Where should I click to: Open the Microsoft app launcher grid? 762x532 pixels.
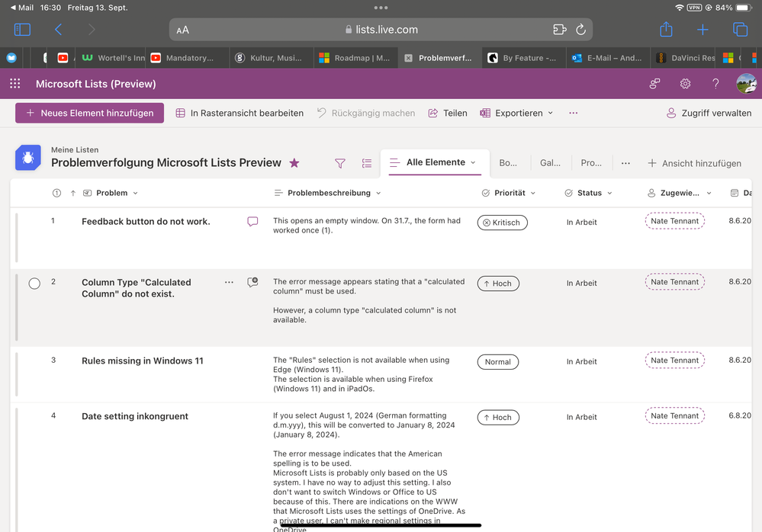click(x=15, y=84)
